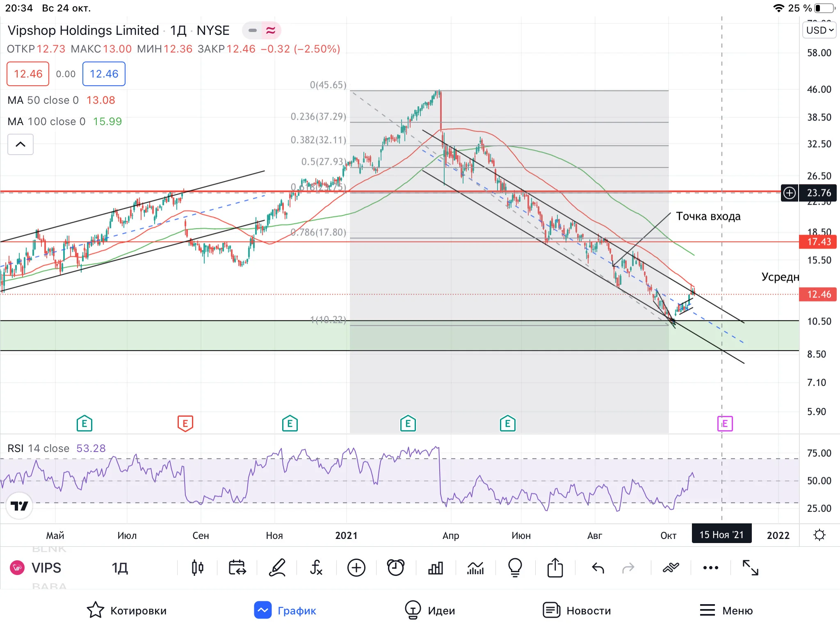Select the RSI 14 close indicator legend
The image size is (840, 630).
click(57, 448)
